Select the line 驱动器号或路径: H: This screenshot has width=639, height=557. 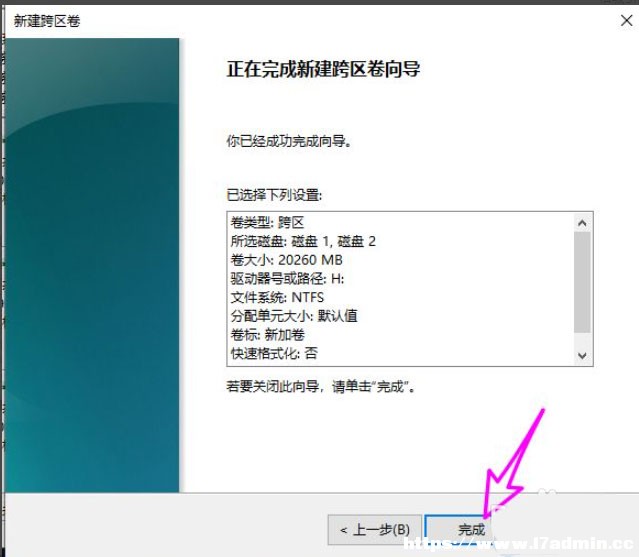pyautogui.click(x=287, y=279)
